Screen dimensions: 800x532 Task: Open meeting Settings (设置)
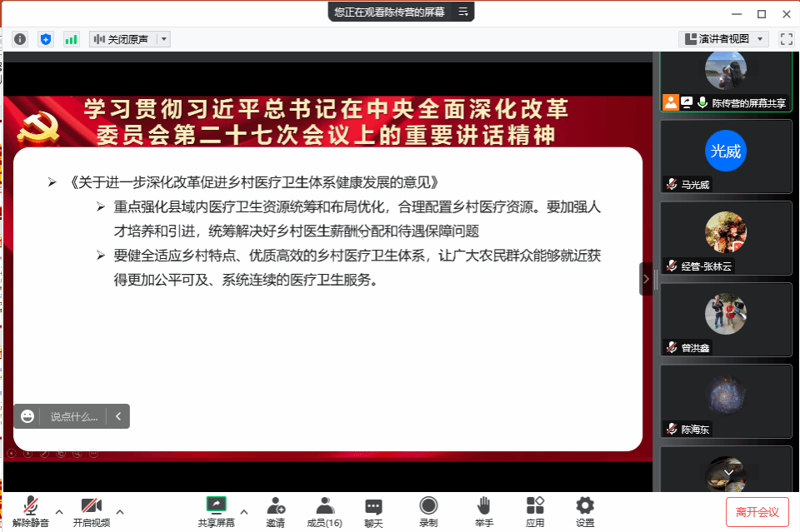pyautogui.click(x=585, y=511)
